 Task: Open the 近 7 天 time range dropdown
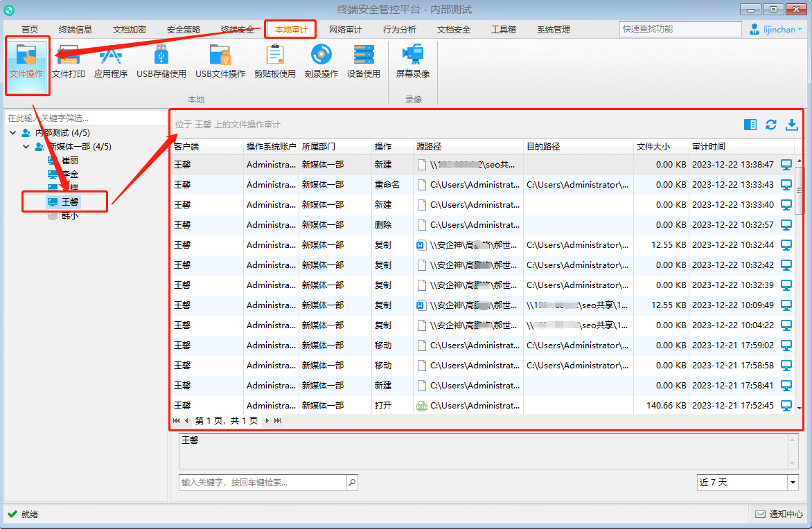(x=793, y=483)
